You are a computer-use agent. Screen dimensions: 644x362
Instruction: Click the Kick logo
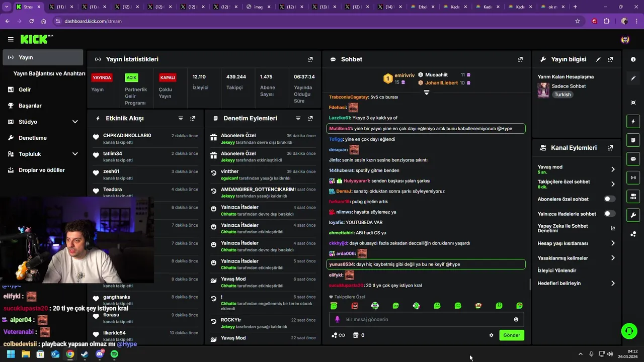click(x=37, y=39)
